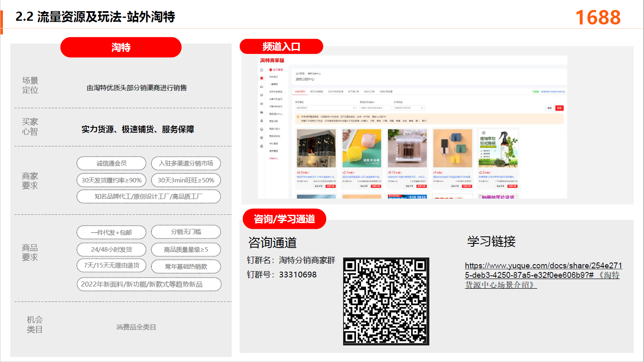The width and height of the screenshot is (644, 362).
Task: Switch to the 待支付订单 tab
Action: coord(369,92)
